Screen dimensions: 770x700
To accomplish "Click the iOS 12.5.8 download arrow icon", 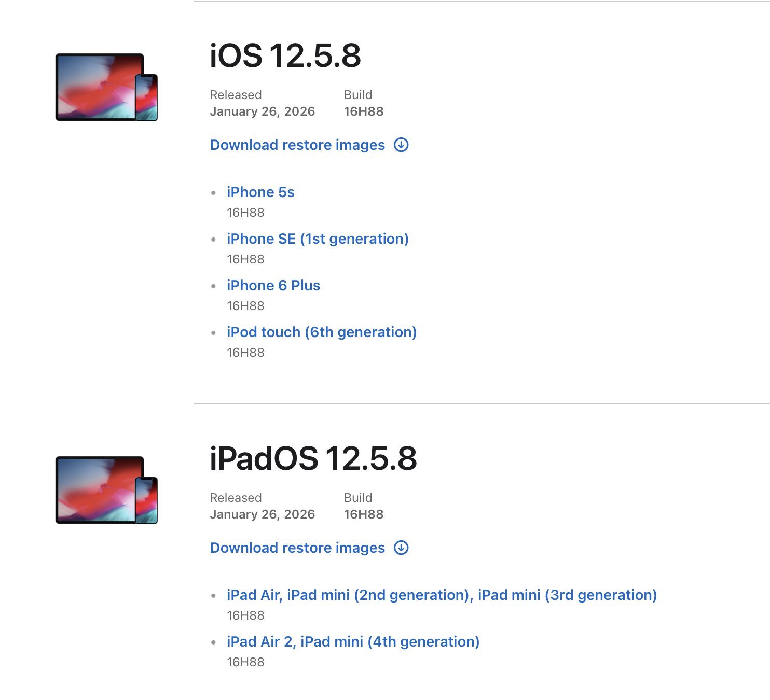I will click(x=401, y=145).
